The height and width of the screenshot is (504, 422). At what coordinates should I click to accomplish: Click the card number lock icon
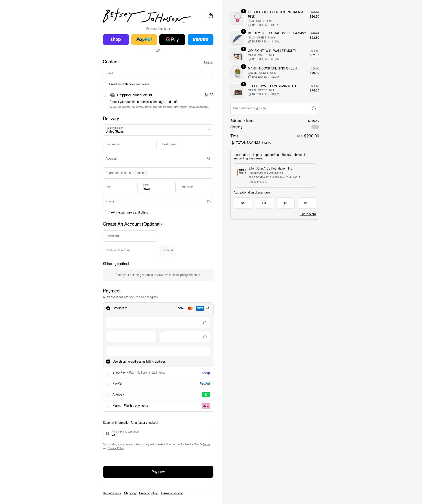[205, 323]
